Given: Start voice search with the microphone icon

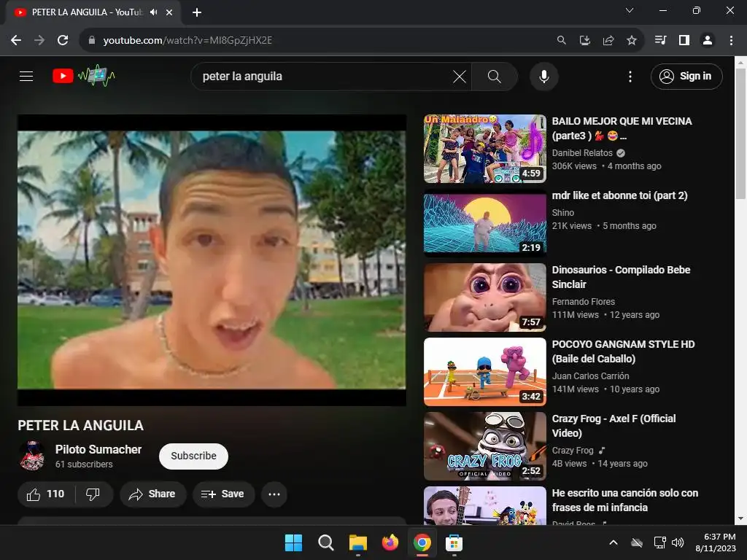Looking at the screenshot, I should tap(543, 76).
